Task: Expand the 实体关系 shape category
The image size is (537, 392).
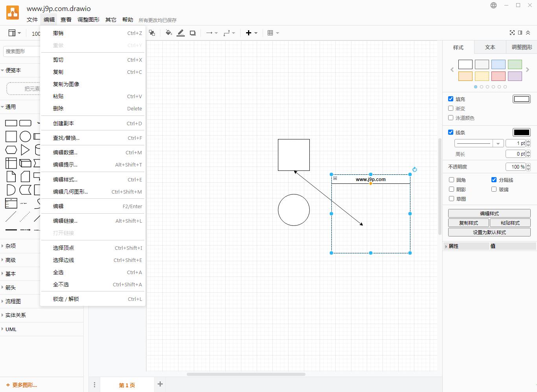Action: point(42,315)
